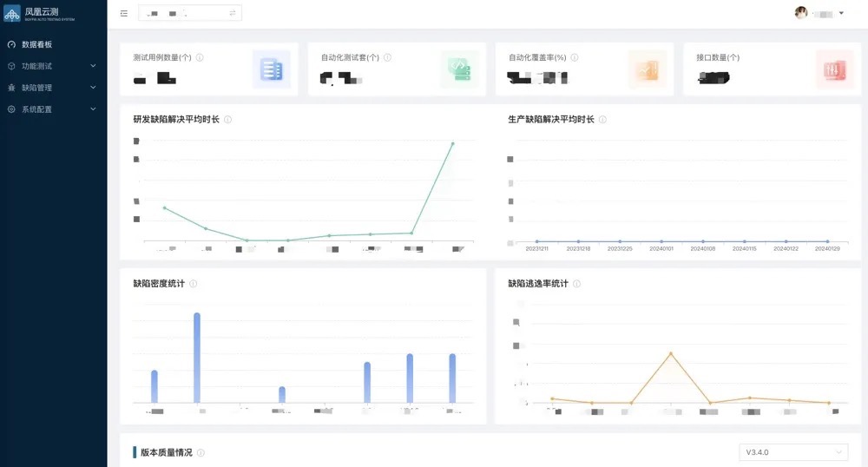Click the 20231211 axis label

pyautogui.click(x=537, y=249)
